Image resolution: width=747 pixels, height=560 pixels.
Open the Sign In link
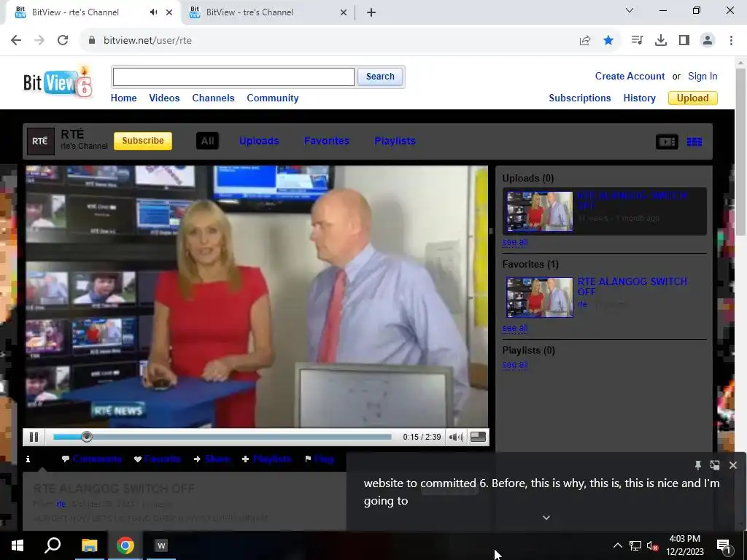[703, 76]
